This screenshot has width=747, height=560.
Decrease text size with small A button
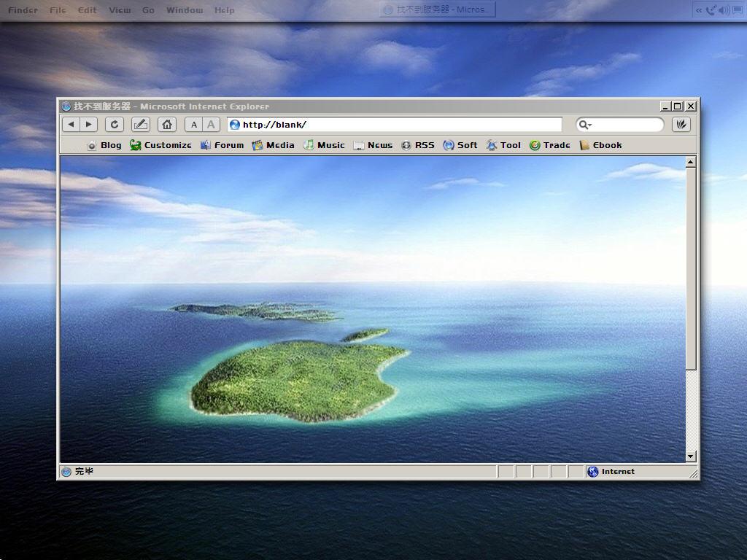pyautogui.click(x=193, y=125)
